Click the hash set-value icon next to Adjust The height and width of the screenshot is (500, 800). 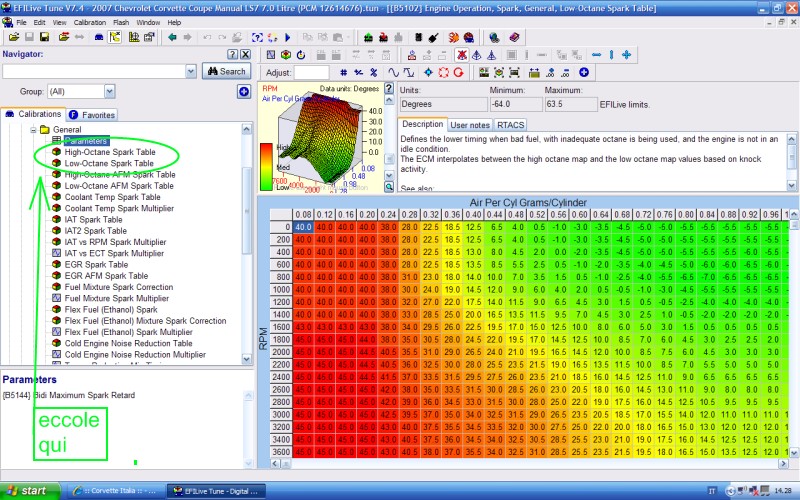click(x=343, y=72)
